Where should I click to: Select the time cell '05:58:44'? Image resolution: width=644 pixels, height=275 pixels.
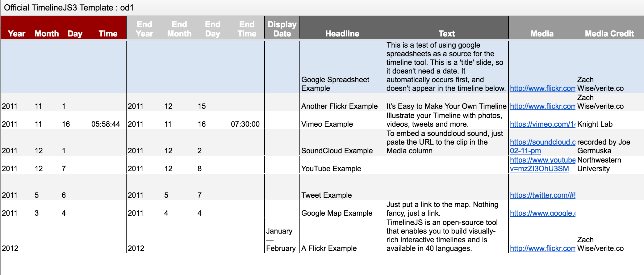(x=106, y=124)
